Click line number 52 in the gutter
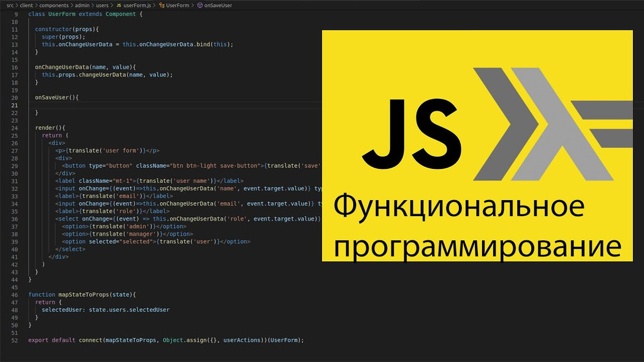Image resolution: width=644 pixels, height=362 pixels. point(14,340)
